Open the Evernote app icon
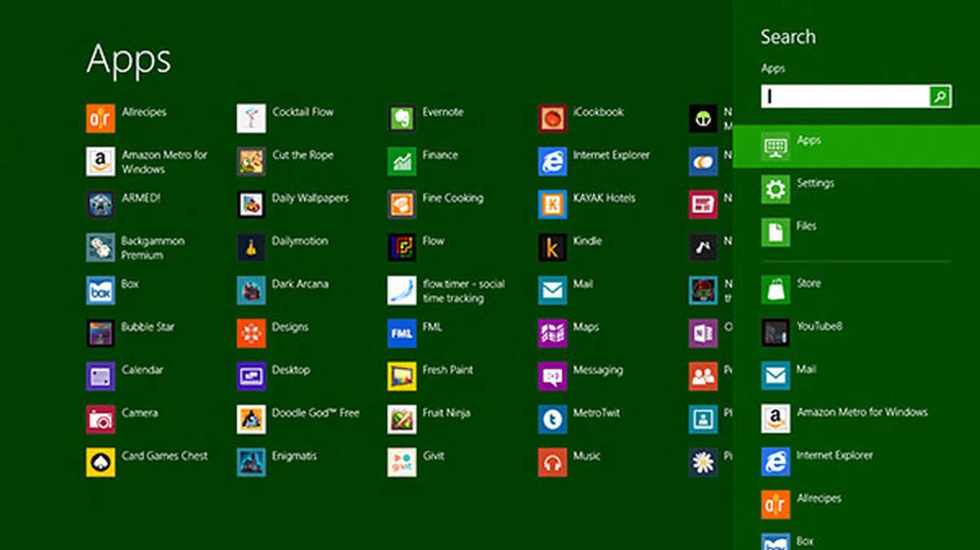 coord(402,118)
